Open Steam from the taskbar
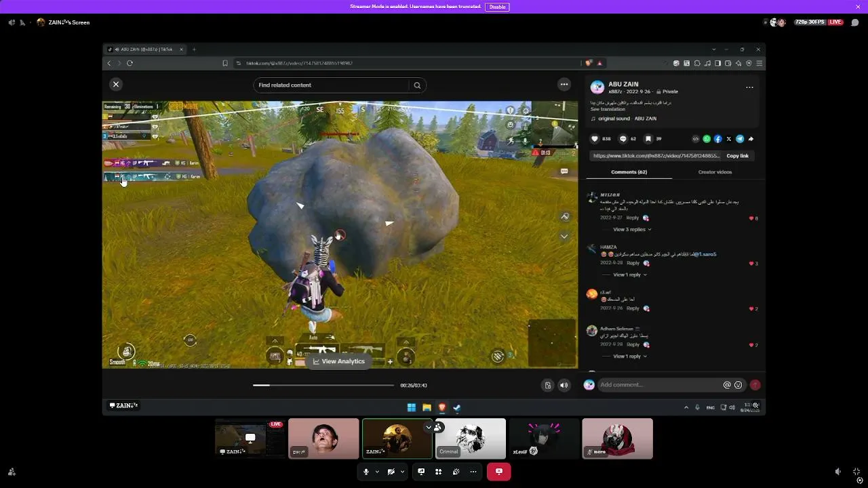Viewport: 868px width, 488px height. click(x=457, y=407)
